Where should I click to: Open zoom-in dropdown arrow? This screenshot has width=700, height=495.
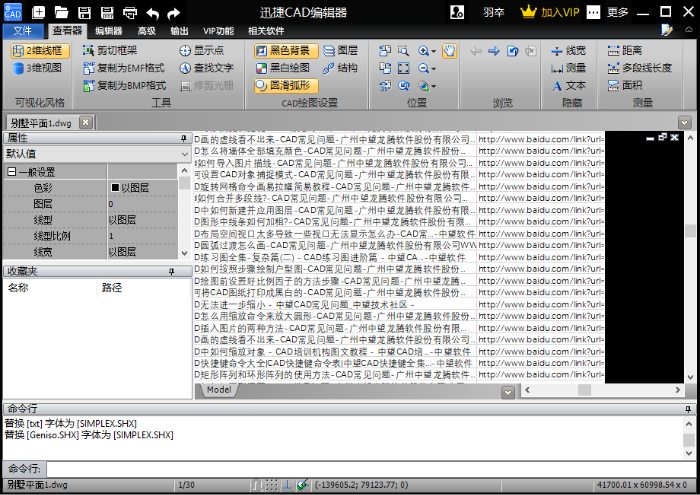pos(433,52)
